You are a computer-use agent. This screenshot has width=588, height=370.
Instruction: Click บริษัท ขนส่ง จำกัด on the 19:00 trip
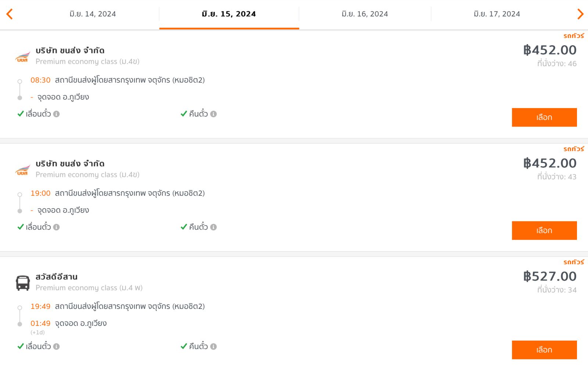[70, 163]
